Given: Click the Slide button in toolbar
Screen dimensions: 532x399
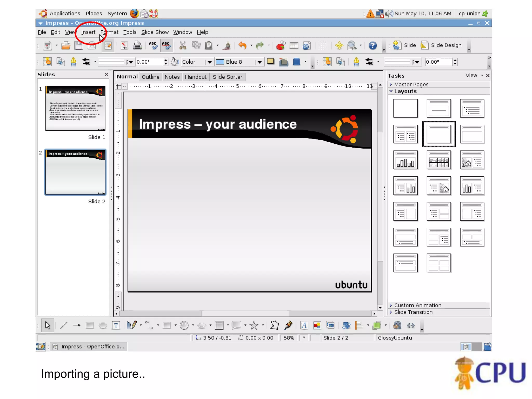Looking at the screenshot, I should [x=404, y=45].
